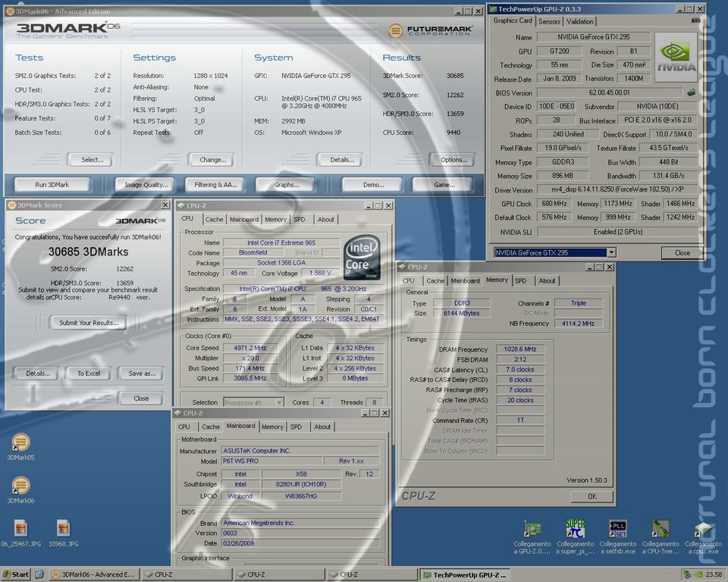
Task: Click Save as... in Score window
Action: pos(142,373)
